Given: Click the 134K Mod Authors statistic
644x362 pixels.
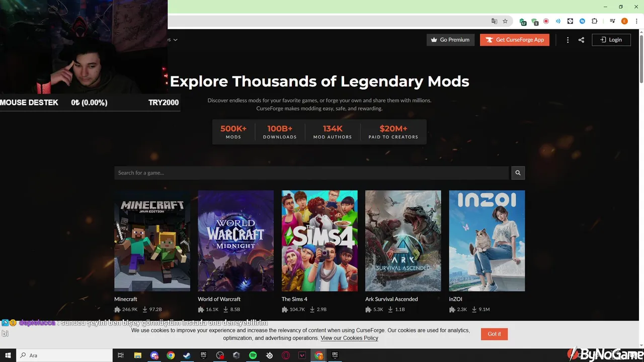Looking at the screenshot, I should click(x=333, y=132).
